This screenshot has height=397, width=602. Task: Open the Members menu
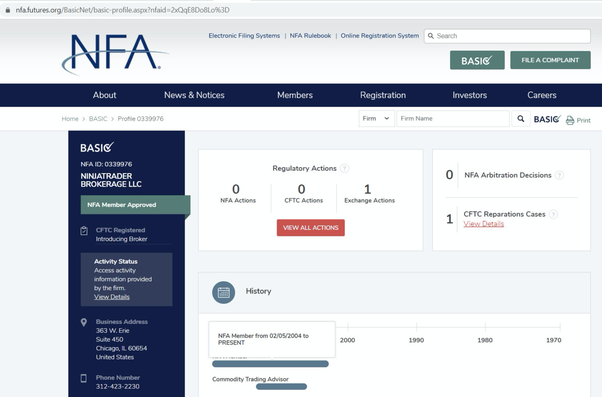coord(295,95)
